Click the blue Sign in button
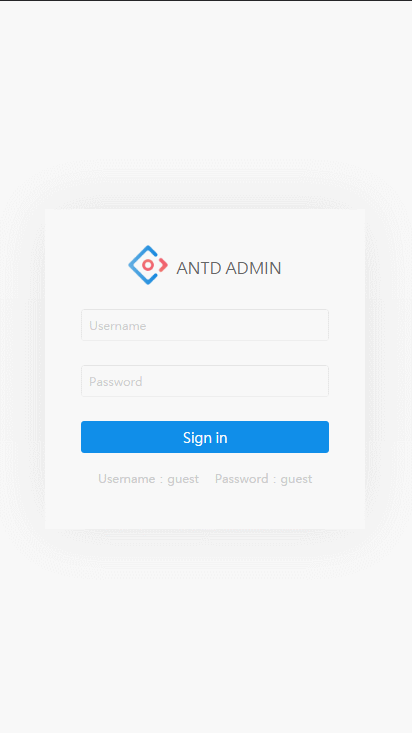Screen dimensions: 412x733 point(205,437)
